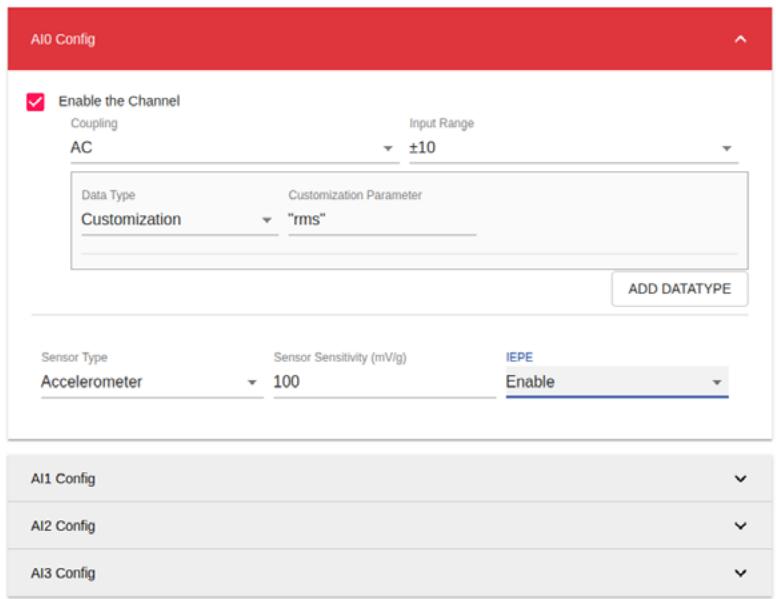Click the ±10 Input Range value
Image resolution: width=776 pixels, height=599 pixels.
(x=422, y=148)
